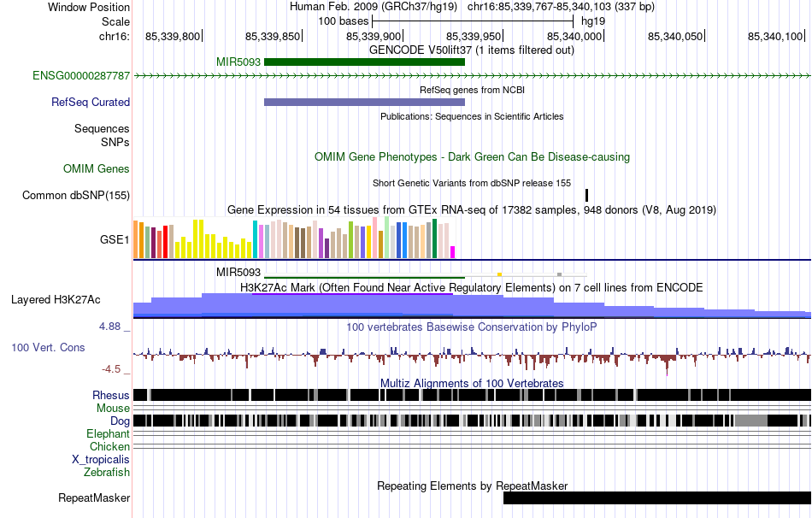The image size is (812, 518).
Task: Open the Layered H3K27Ac track label
Action: pos(56,299)
